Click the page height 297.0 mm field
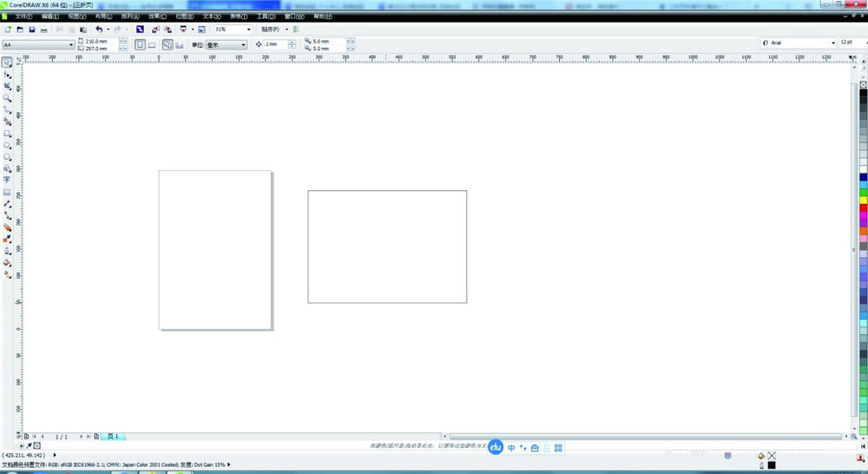This screenshot has height=474, width=868. tap(102, 48)
